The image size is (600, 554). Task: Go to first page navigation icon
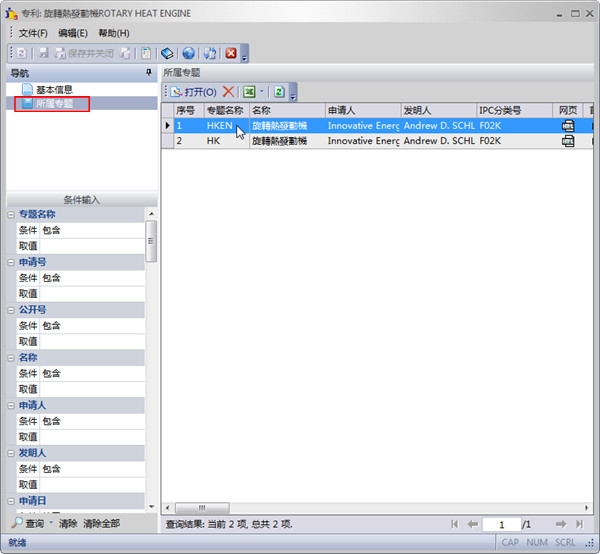pos(454,524)
